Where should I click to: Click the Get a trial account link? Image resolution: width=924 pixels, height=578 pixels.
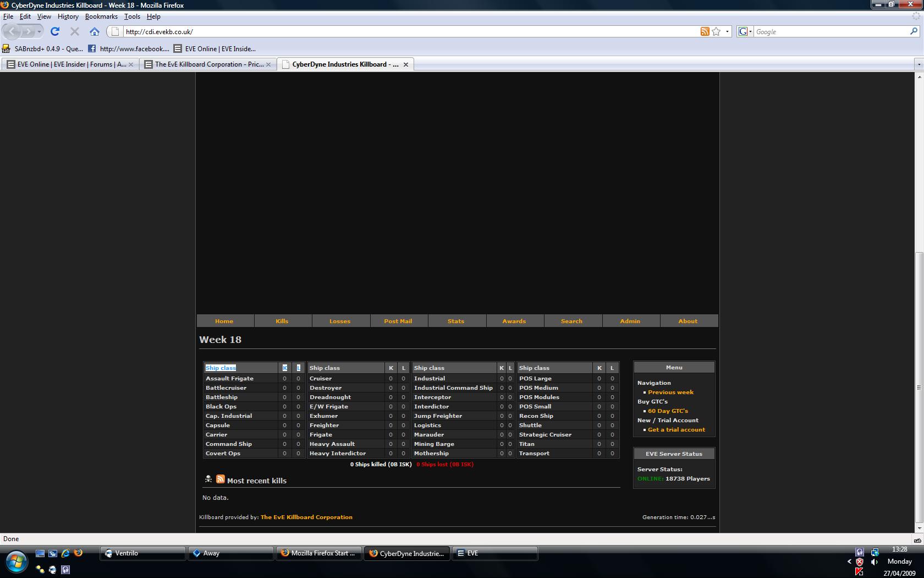click(676, 430)
